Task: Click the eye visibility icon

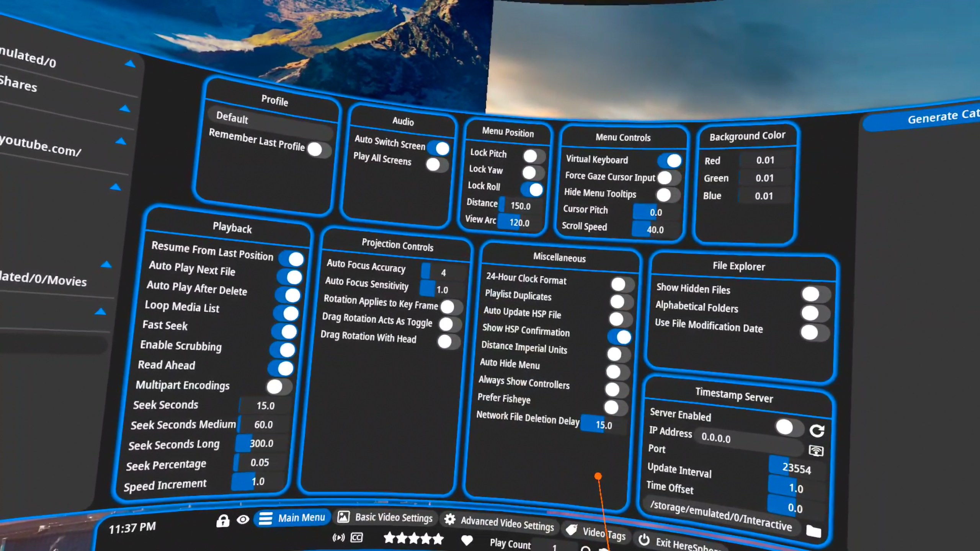Action: 243,520
